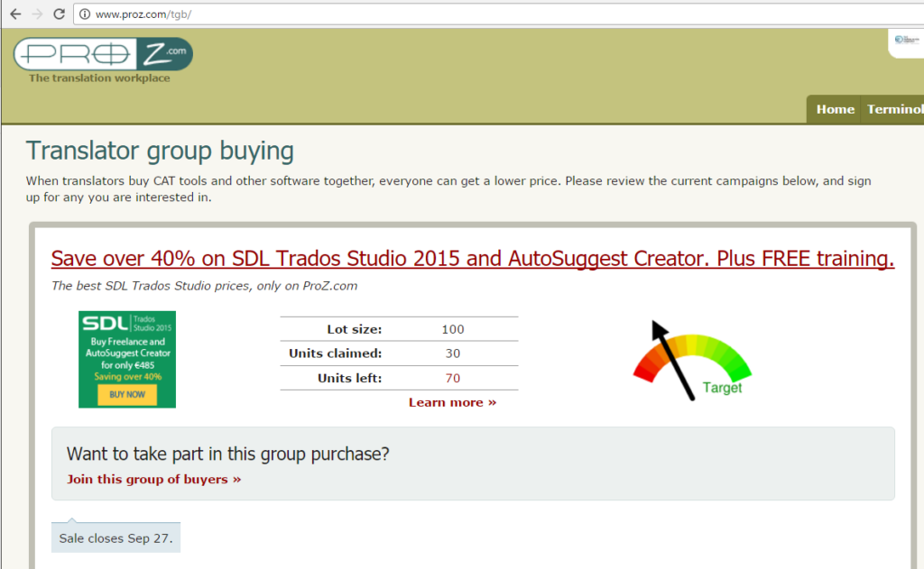Open the Home menu item

835,109
